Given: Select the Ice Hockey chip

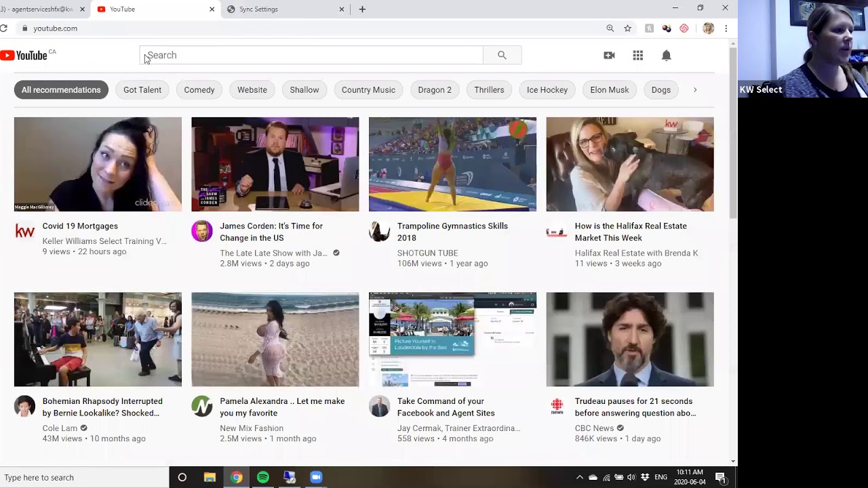Looking at the screenshot, I should coord(547,89).
